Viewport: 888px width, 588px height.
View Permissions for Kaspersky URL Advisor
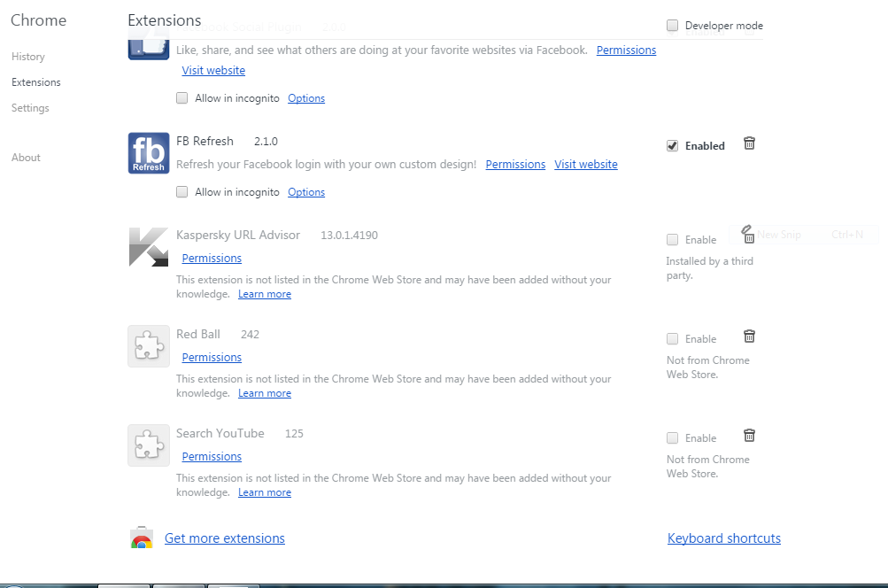[x=212, y=259]
